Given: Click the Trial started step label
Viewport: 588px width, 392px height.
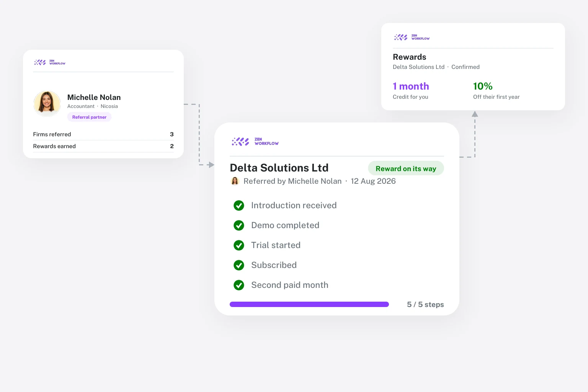Looking at the screenshot, I should (x=276, y=245).
